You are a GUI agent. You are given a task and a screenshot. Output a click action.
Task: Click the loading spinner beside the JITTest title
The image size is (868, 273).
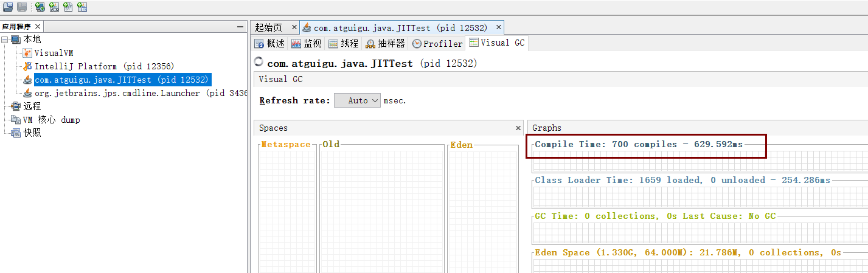tap(259, 61)
